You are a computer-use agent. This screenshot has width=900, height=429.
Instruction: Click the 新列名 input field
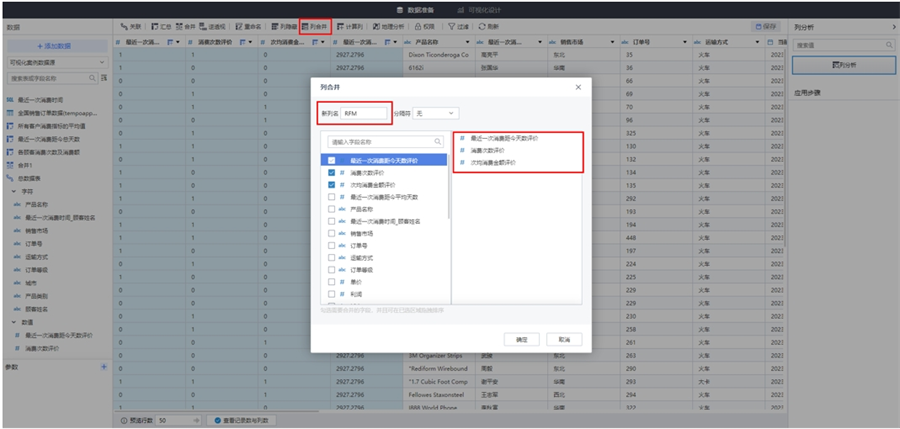364,114
